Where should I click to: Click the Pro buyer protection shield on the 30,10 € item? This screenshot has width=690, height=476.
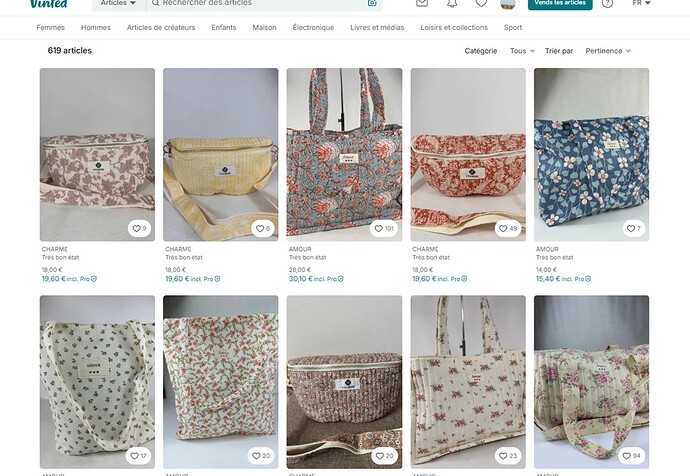tap(341, 279)
